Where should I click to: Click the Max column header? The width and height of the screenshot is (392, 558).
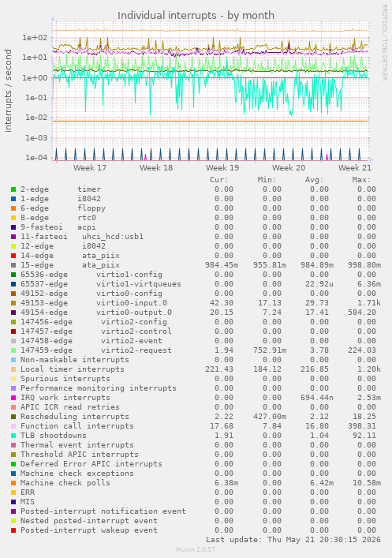(361, 180)
